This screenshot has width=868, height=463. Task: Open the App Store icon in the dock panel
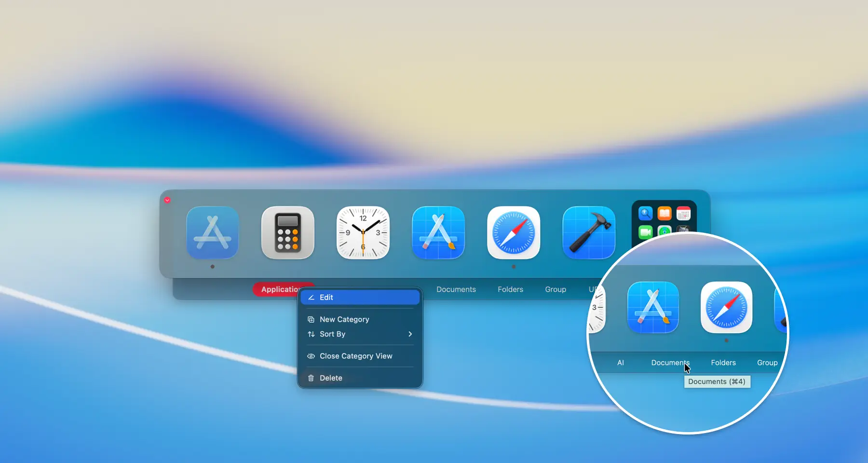click(x=213, y=233)
